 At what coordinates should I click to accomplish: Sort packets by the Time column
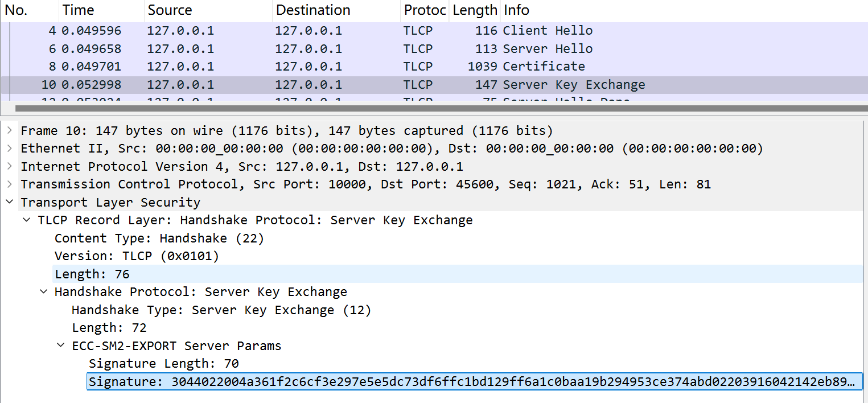[x=101, y=10]
